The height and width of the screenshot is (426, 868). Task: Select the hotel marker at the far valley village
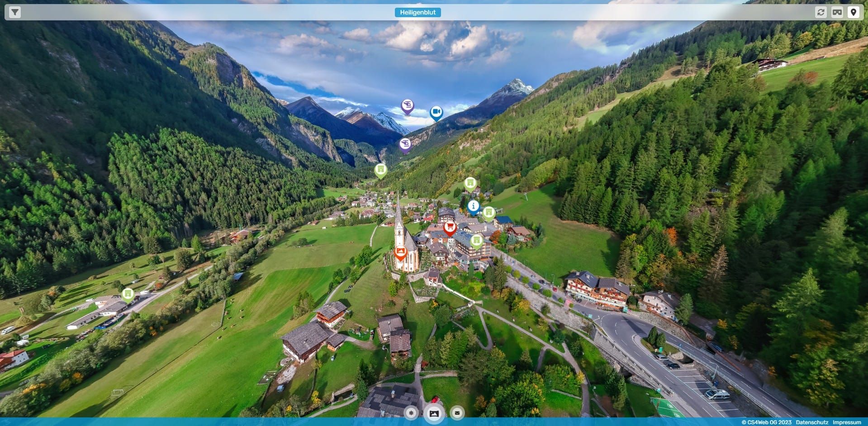[x=381, y=170]
